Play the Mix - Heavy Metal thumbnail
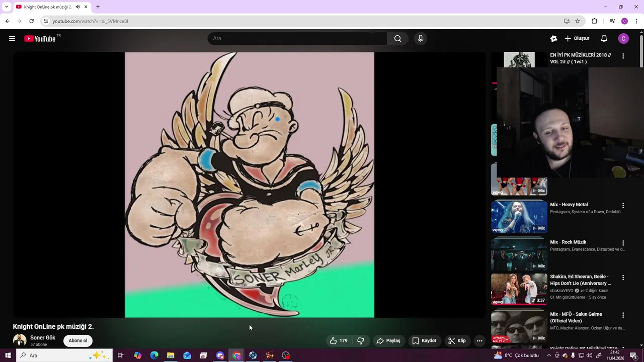 tap(519, 217)
